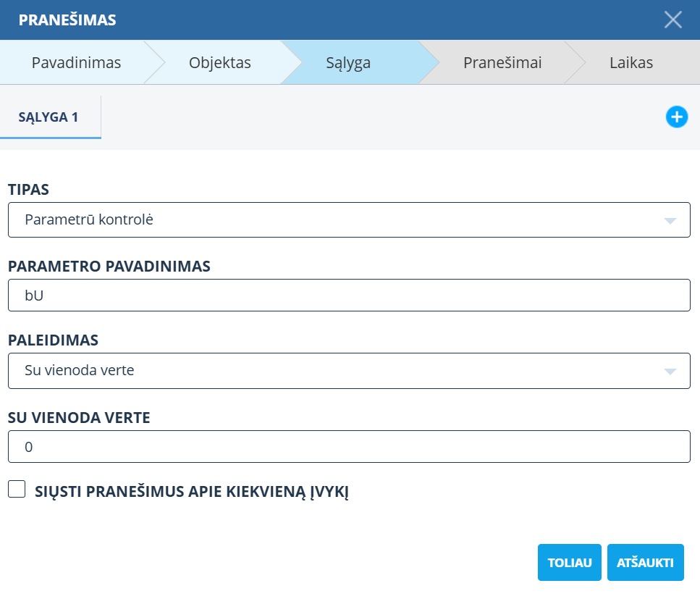
Task: Jump to the Laikas step
Action: tap(631, 62)
